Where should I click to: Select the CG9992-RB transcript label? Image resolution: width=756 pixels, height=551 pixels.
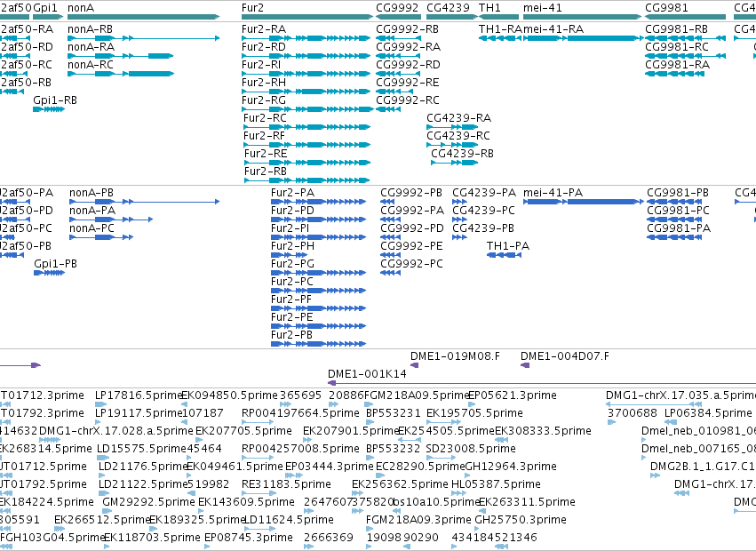coord(408,29)
